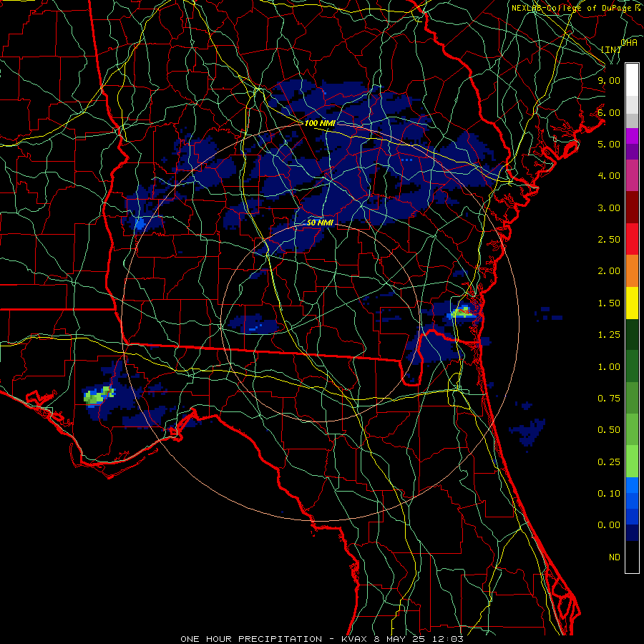Viewport: 644px width, 644px height.
Task: Click the medium green swatch beside 0.75
Action: (x=632, y=398)
